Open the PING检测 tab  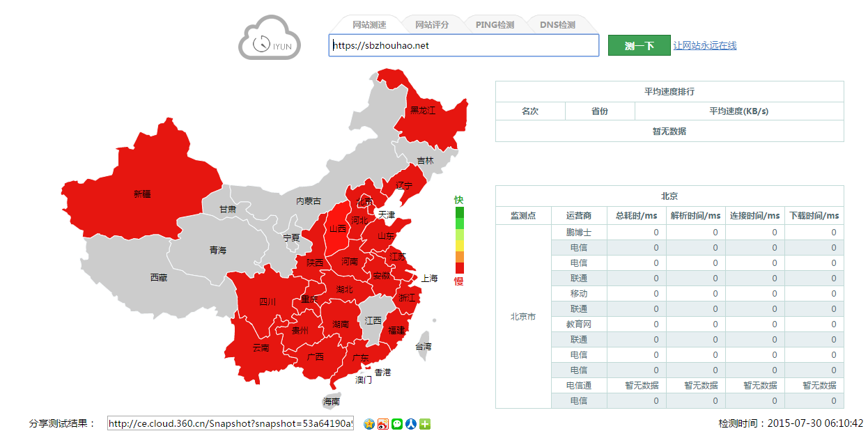coord(495,24)
